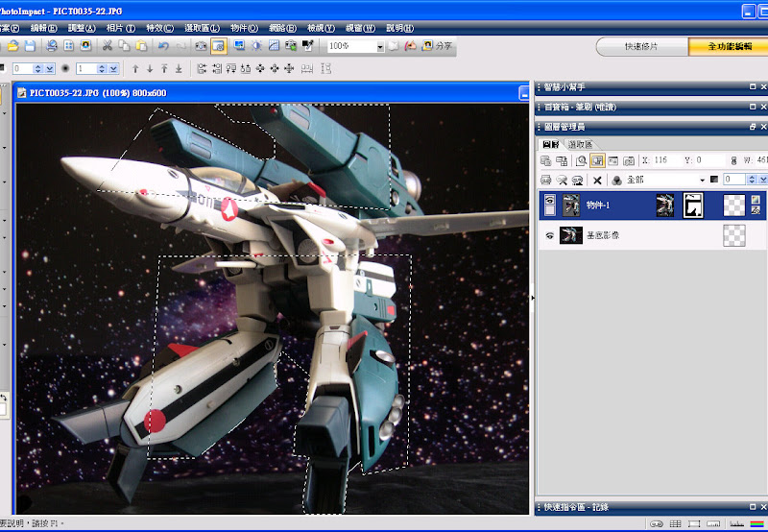The image size is (768, 532).
Task: Bring object to top with barred up arrow
Action: click(164, 69)
